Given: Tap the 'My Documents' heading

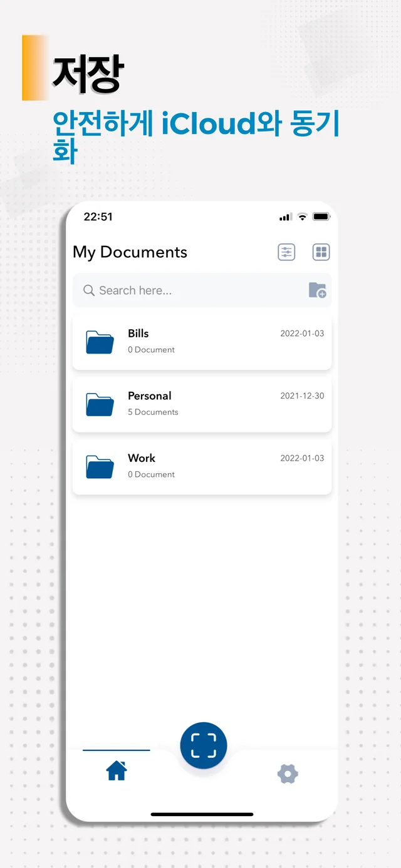Looking at the screenshot, I should tap(130, 252).
